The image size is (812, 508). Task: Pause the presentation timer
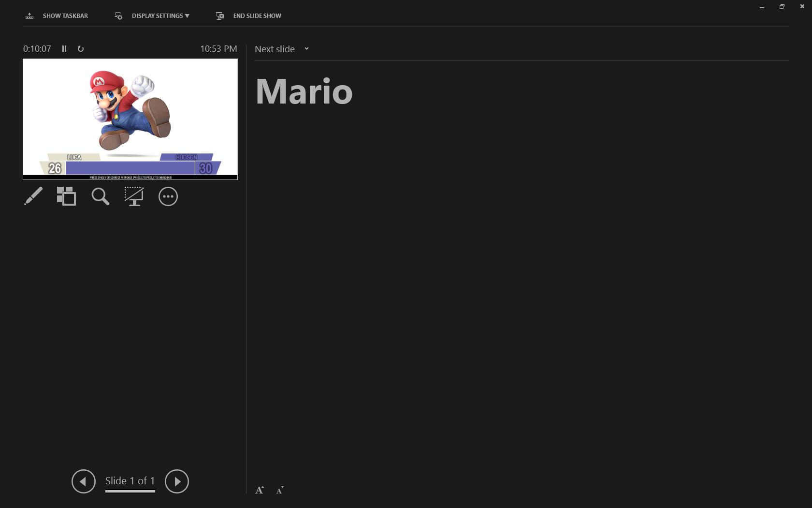pyautogui.click(x=64, y=49)
